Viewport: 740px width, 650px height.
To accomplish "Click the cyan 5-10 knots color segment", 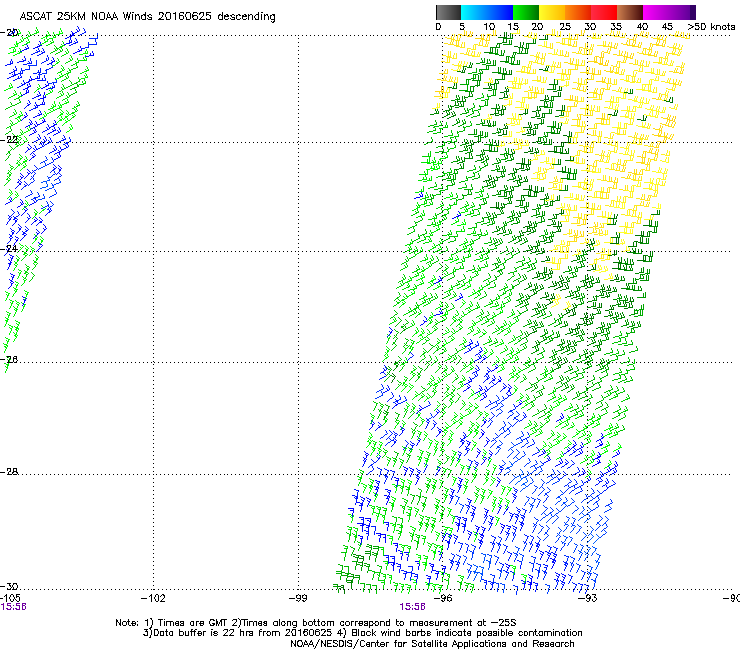I will (x=474, y=12).
